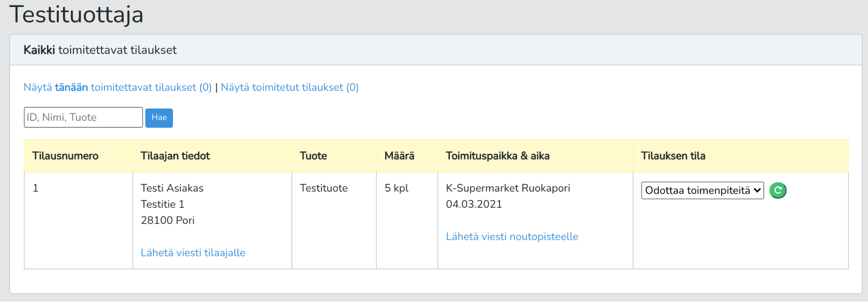Screen dimensions: 868x302
Task: Click the Testituottaja page heading
Action: (x=76, y=14)
